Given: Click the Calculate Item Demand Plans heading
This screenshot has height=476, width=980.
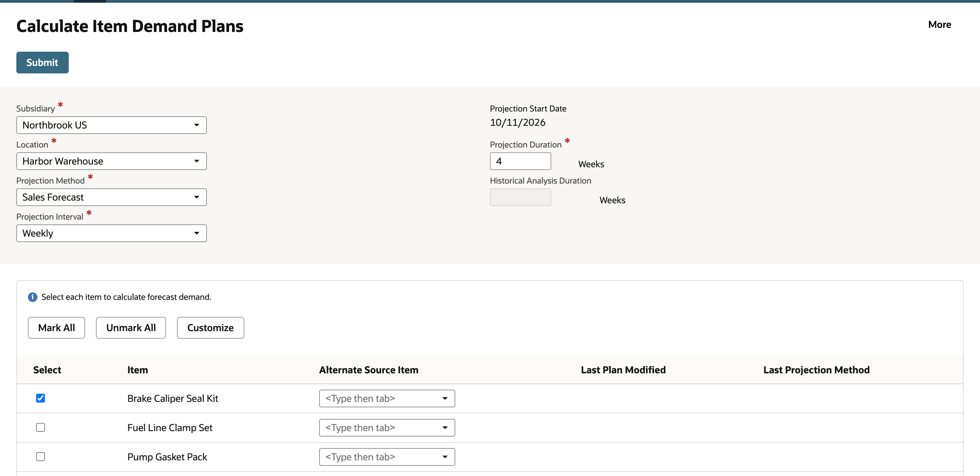Looking at the screenshot, I should [x=130, y=26].
